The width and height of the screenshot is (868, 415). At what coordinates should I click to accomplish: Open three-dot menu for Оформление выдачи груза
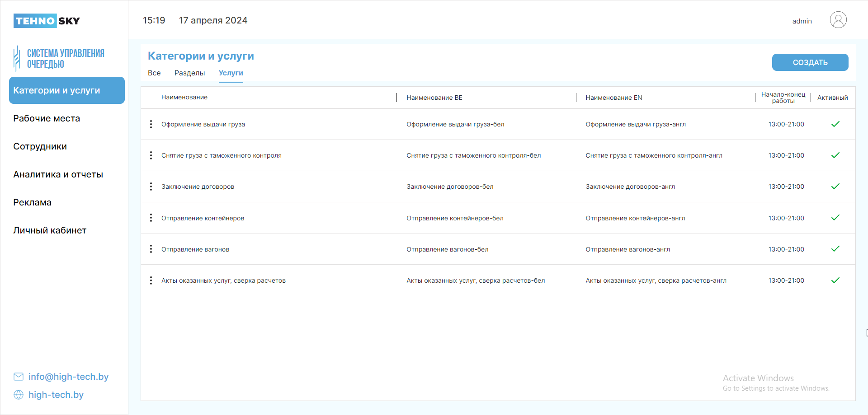click(x=151, y=124)
